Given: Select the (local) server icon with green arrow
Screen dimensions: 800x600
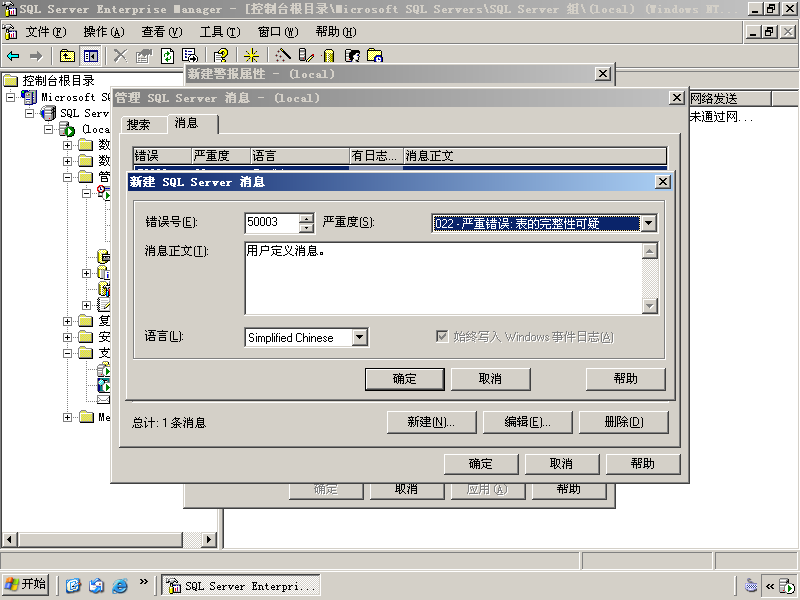Looking at the screenshot, I should [67, 129].
